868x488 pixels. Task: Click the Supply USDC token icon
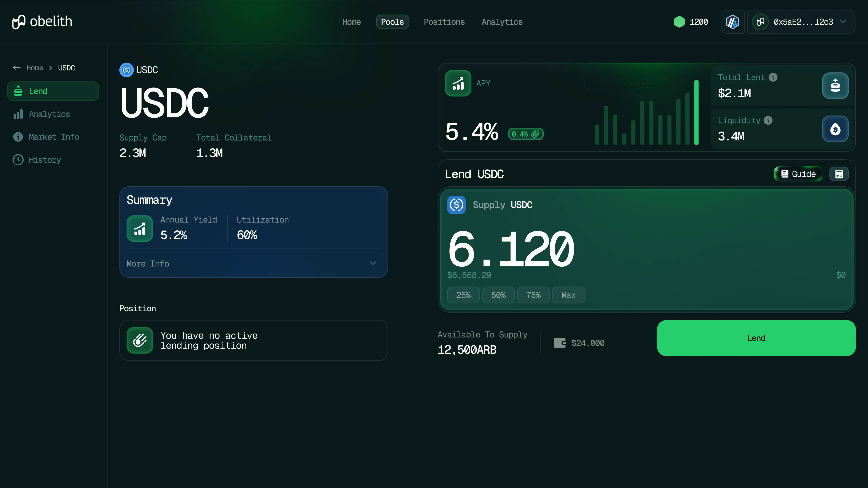click(x=456, y=205)
